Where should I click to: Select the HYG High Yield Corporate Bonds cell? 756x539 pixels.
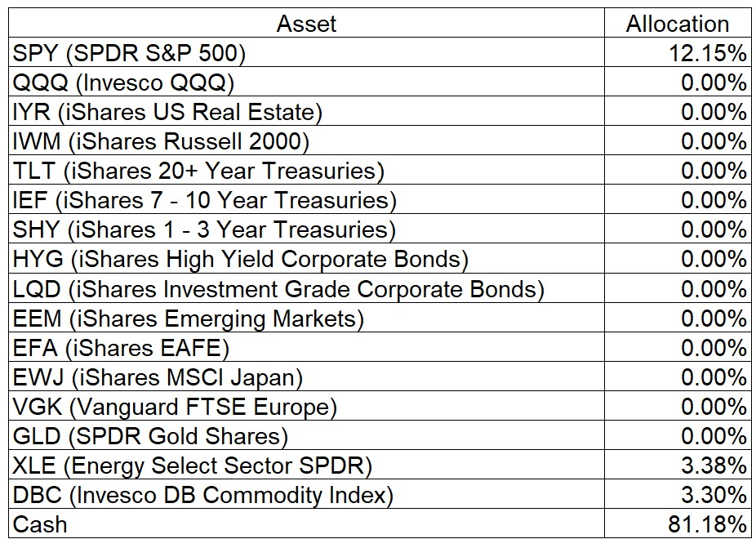(240, 260)
